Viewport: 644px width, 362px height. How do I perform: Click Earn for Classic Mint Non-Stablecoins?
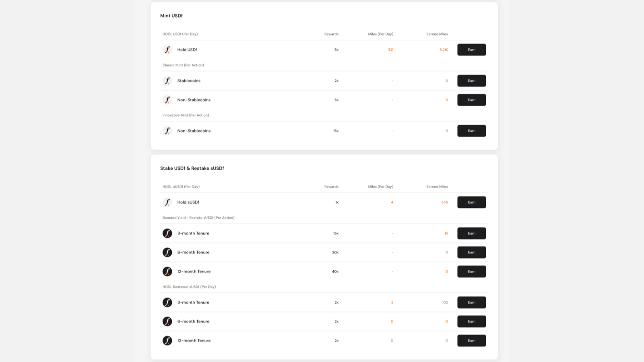click(471, 100)
